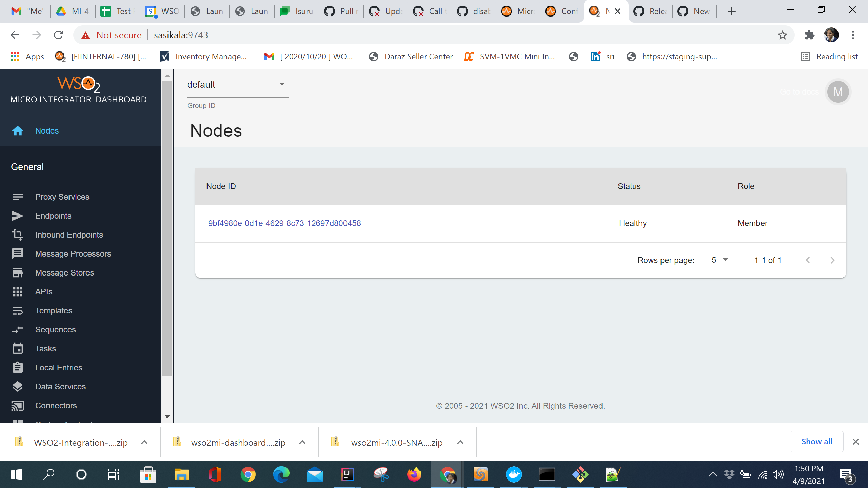This screenshot has height=488, width=868.
Task: Open the default Group ID dropdown
Action: (x=281, y=84)
